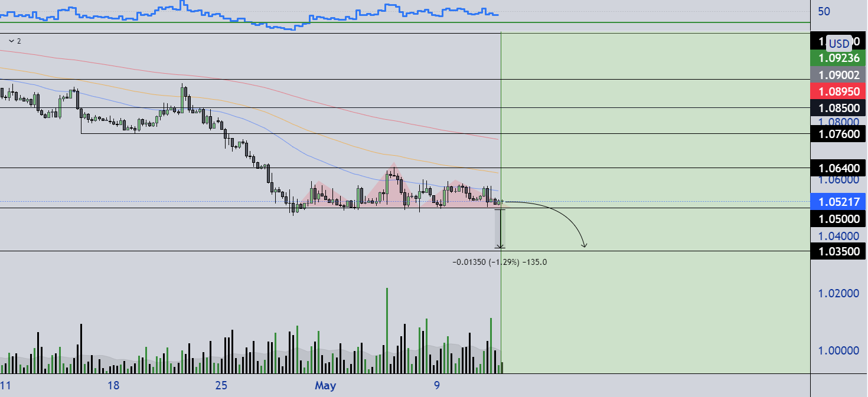Click the May label on the time axis
This screenshot has height=397, width=868.
click(x=325, y=386)
